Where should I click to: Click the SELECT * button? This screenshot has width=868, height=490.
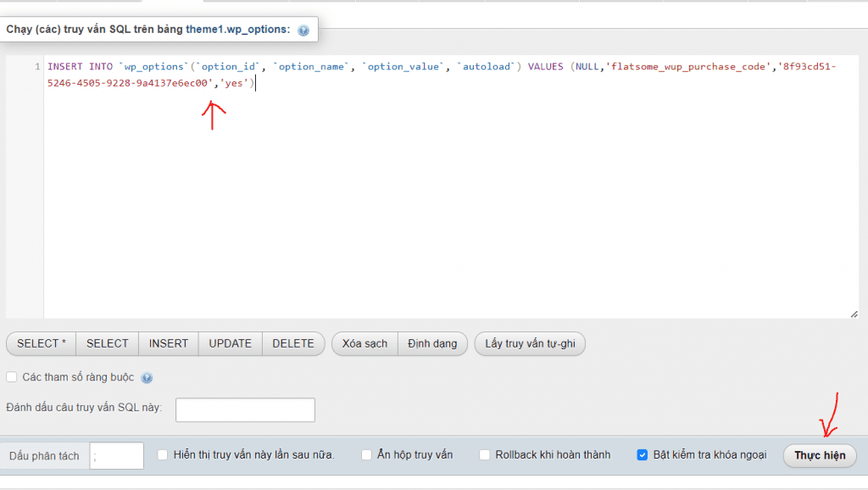(x=41, y=343)
